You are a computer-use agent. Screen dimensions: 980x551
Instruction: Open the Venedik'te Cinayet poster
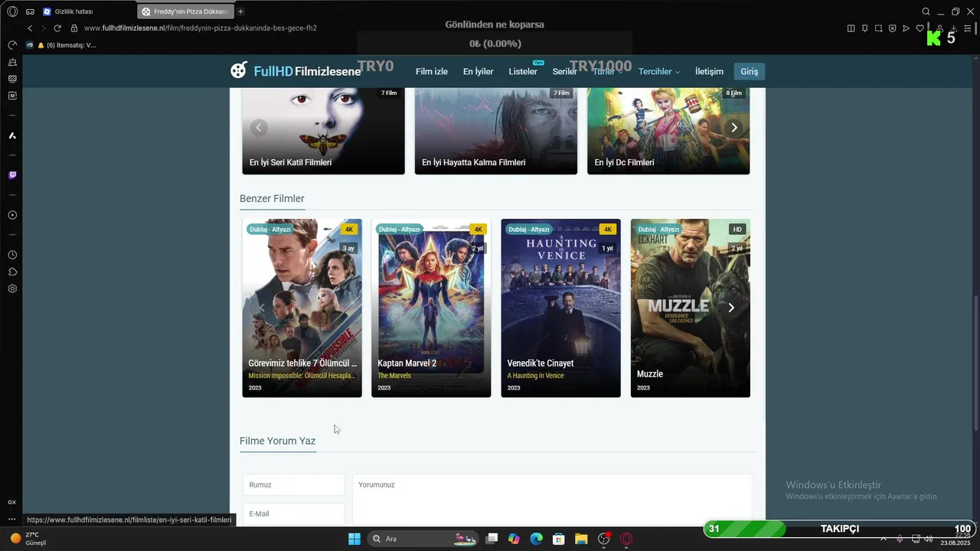point(560,308)
